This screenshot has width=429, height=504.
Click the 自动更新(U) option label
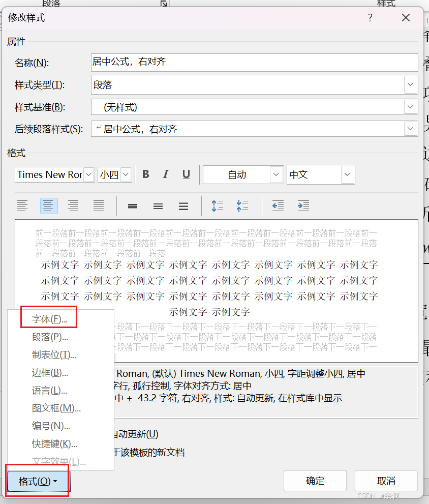click(x=136, y=434)
